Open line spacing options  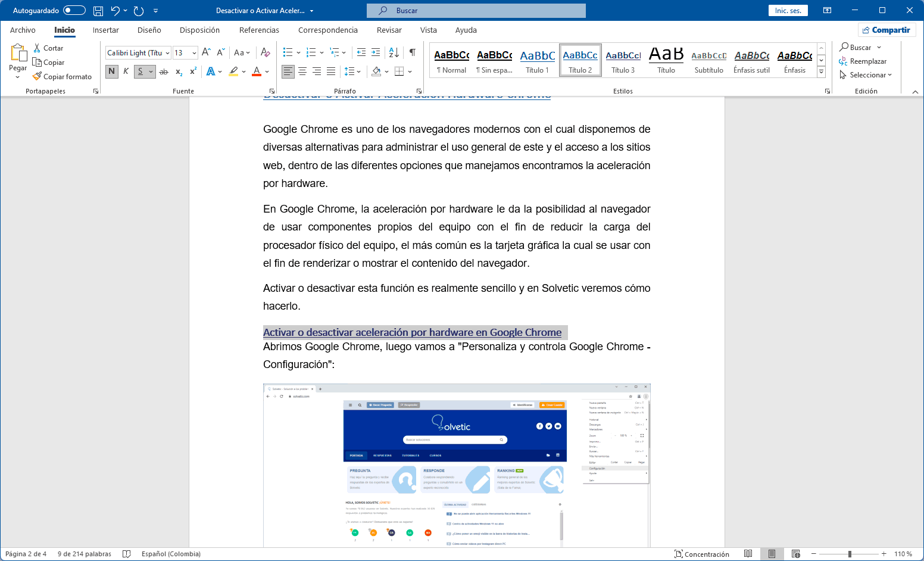click(353, 71)
